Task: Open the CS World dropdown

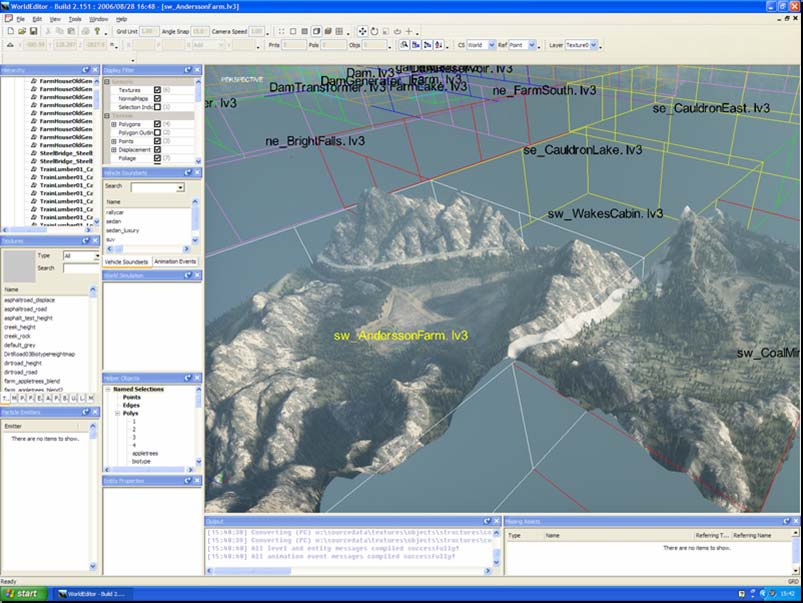Action: [492, 45]
